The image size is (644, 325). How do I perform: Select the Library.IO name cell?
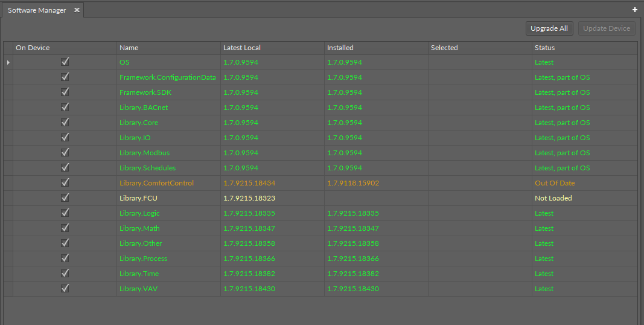(168, 138)
